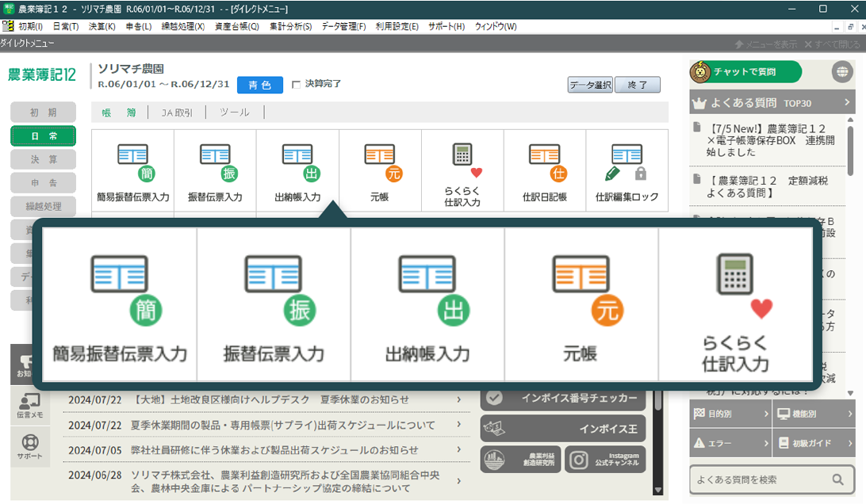Open the small 出納帳入力 icon under 帳簿 tab
The image size is (866, 504).
coord(297,170)
